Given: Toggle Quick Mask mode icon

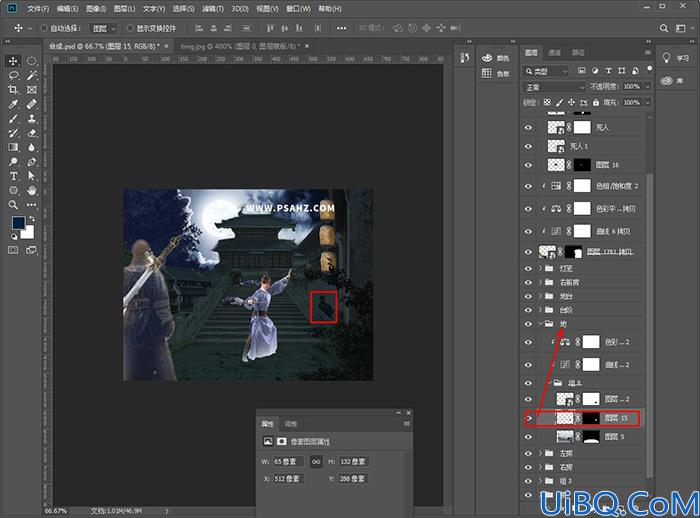Looking at the screenshot, I should click(x=13, y=250).
